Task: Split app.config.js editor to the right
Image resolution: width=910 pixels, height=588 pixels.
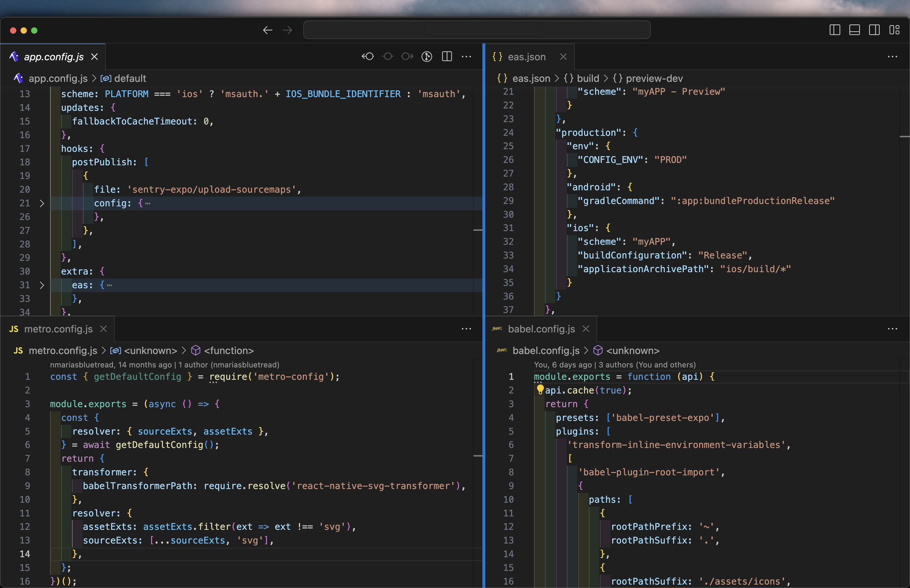Action: tap(447, 57)
